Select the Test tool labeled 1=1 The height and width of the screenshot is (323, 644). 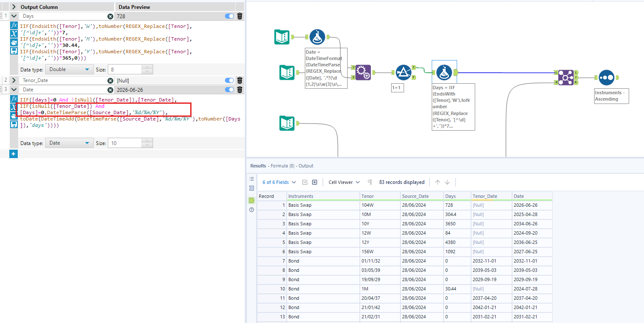click(x=404, y=72)
